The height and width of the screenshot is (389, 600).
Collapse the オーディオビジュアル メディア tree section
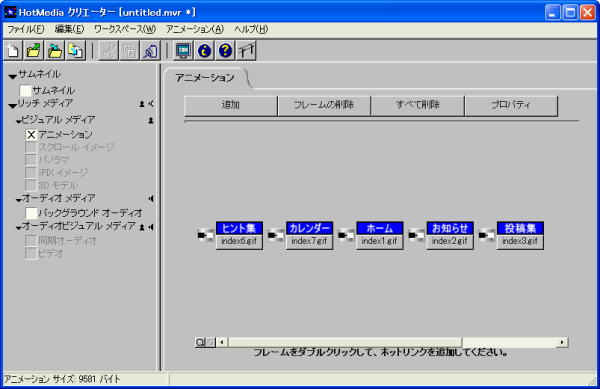click(19, 228)
